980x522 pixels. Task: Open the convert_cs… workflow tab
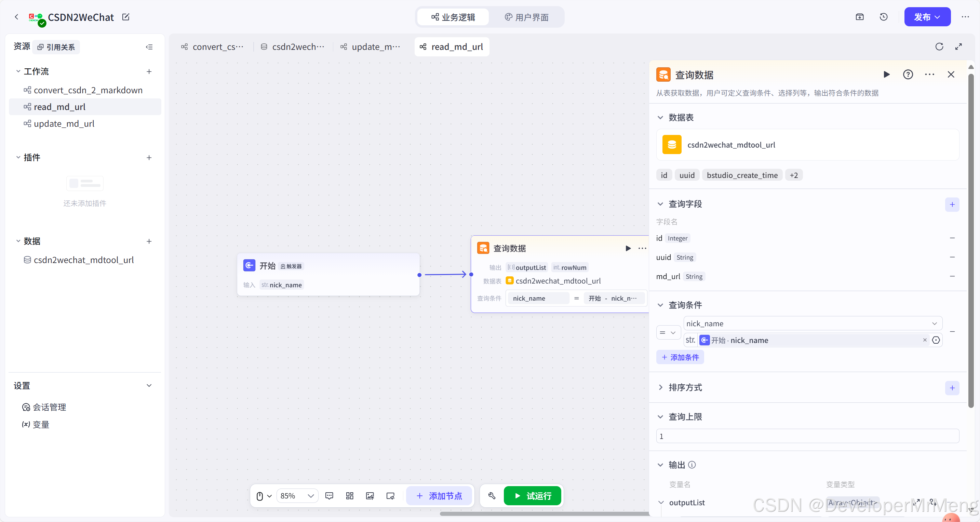tap(212, 47)
